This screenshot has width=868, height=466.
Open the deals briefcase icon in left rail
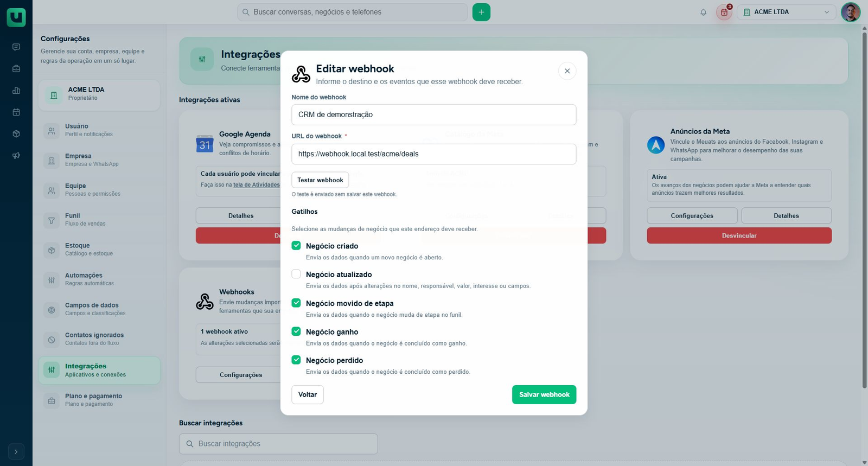[16, 69]
